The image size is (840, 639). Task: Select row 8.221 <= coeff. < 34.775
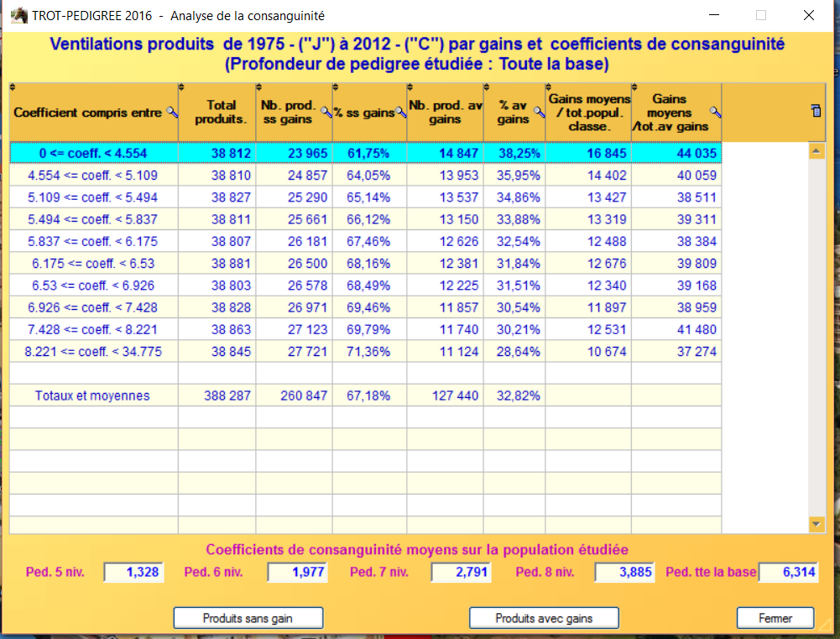pyautogui.click(x=365, y=351)
